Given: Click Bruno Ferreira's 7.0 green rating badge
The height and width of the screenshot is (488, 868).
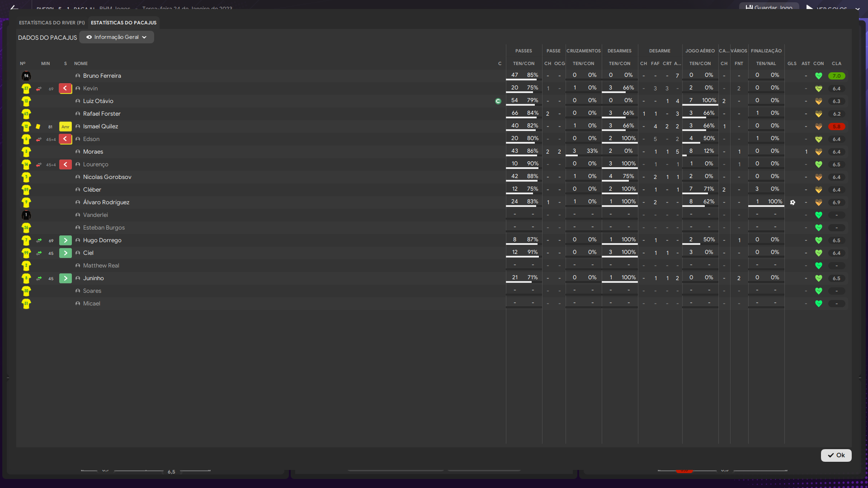Looking at the screenshot, I should [x=836, y=76].
